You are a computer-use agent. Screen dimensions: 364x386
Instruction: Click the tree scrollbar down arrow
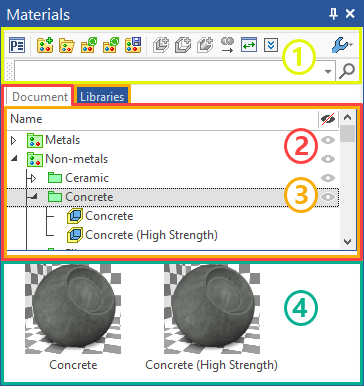[348, 242]
